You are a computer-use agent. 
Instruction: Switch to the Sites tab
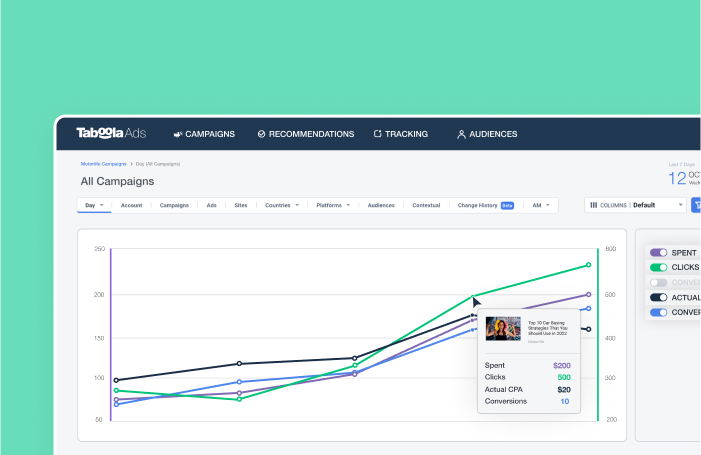coord(241,205)
